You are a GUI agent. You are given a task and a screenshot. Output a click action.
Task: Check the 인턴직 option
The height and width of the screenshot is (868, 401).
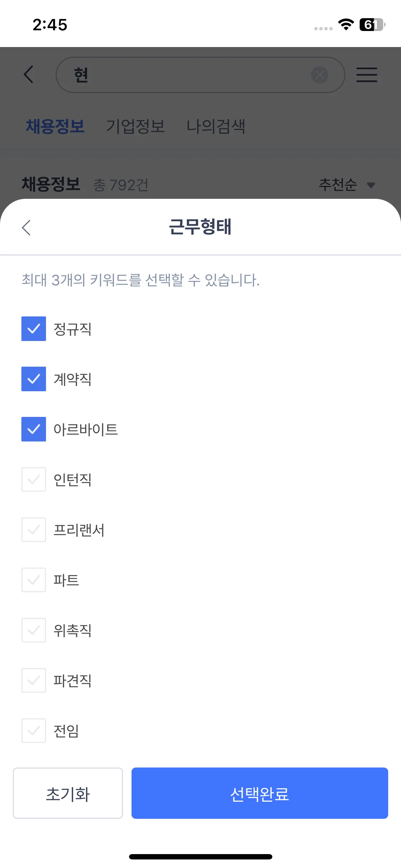click(34, 479)
